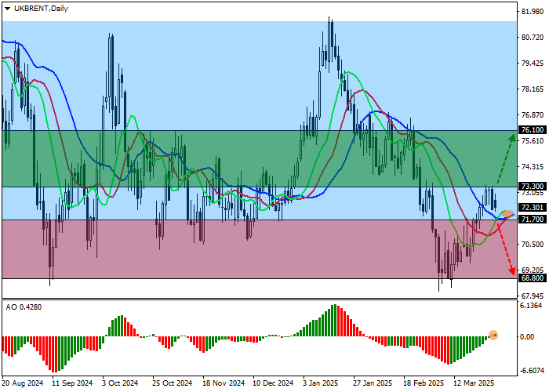This screenshot has height=392, width=549.
Task: Click the orange circle on AO histogram
Action: [493, 335]
